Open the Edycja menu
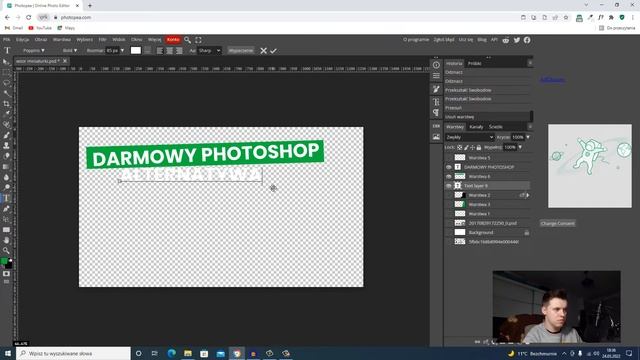The image size is (640, 360). (x=22, y=40)
